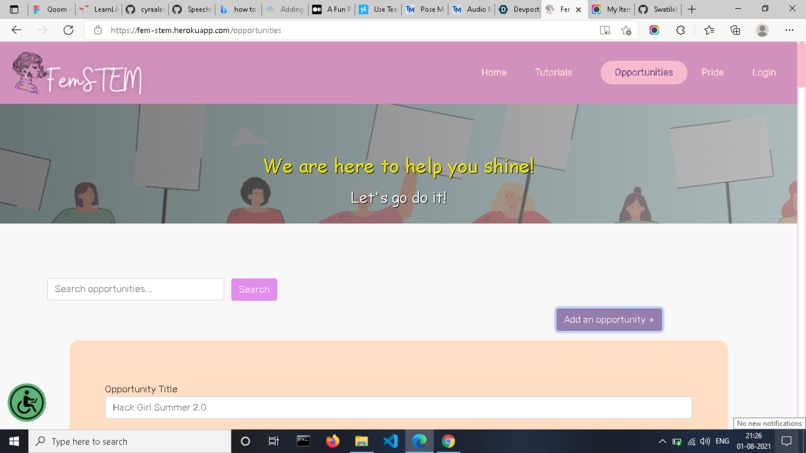Open Collections icon in toolbar
This screenshot has height=453, width=806.
(736, 30)
